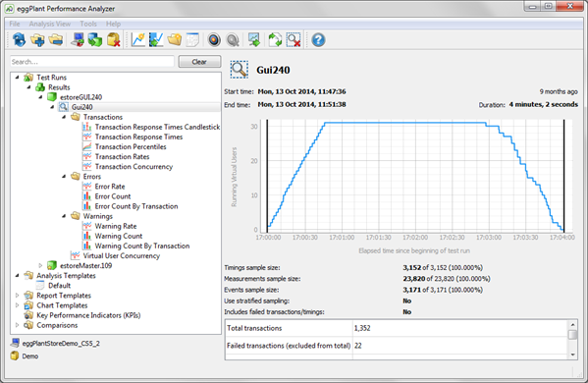The height and width of the screenshot is (383, 588).
Task: Click the summary table scrollbar thumb
Action: coord(572,335)
